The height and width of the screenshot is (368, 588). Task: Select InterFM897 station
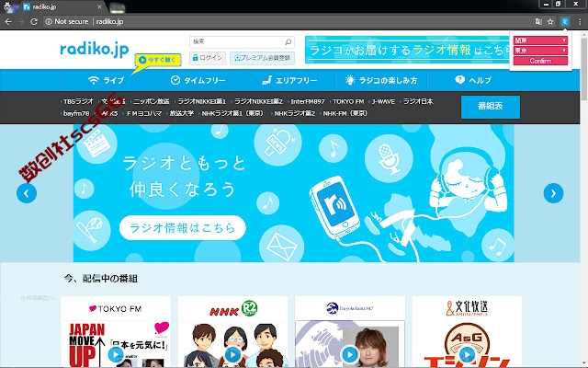308,101
